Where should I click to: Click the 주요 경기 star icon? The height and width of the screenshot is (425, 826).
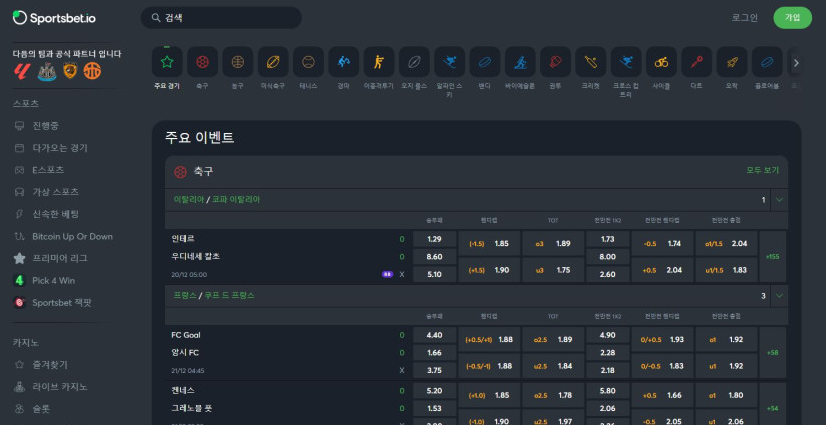click(167, 62)
